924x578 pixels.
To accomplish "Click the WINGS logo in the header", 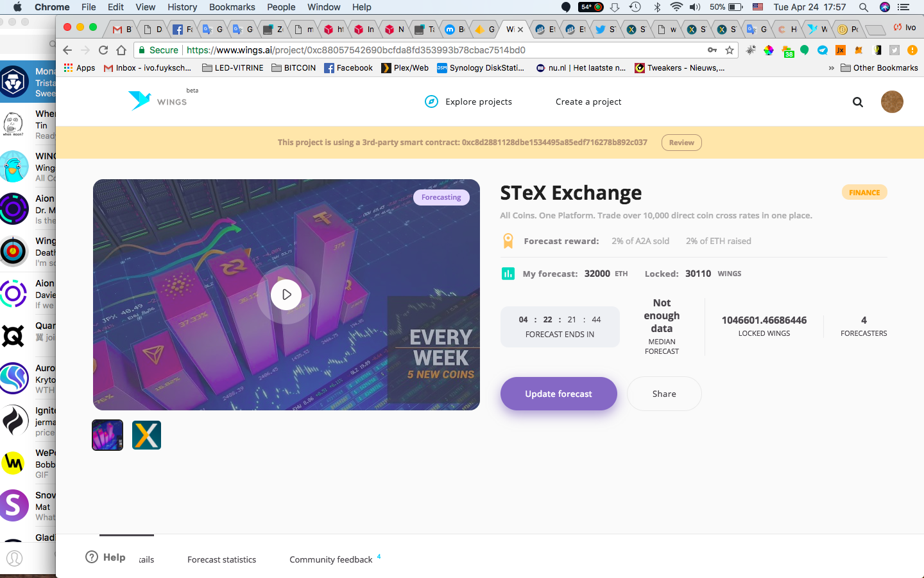I will pos(158,101).
